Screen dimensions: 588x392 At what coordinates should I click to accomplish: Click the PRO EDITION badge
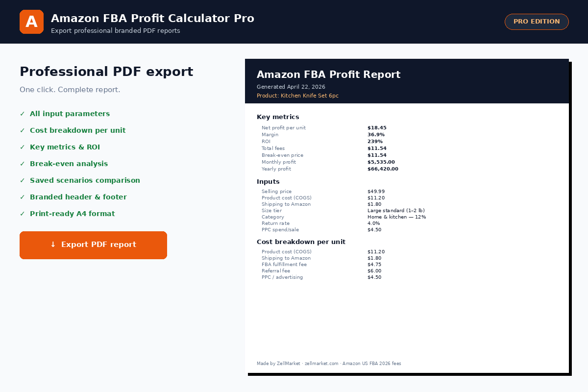click(x=537, y=22)
